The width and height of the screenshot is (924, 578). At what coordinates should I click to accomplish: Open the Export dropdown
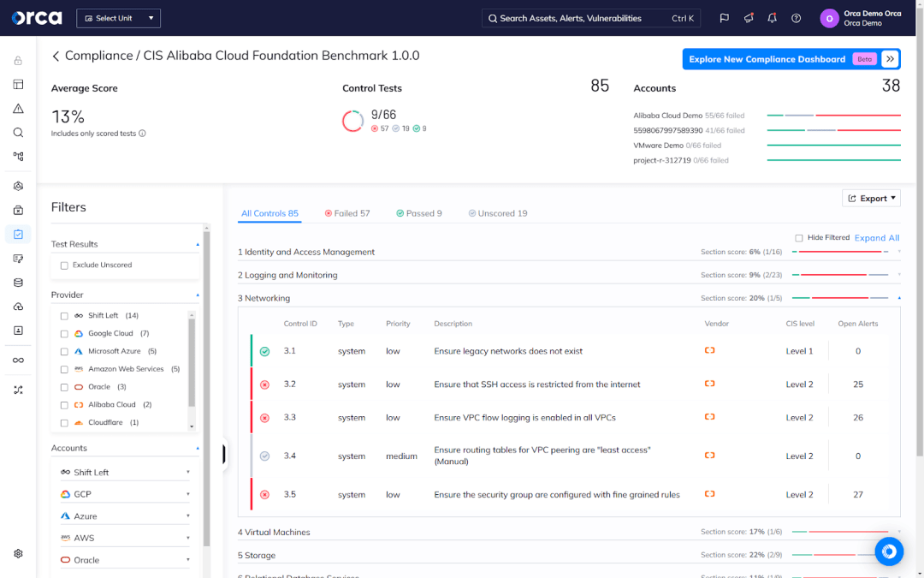point(871,198)
